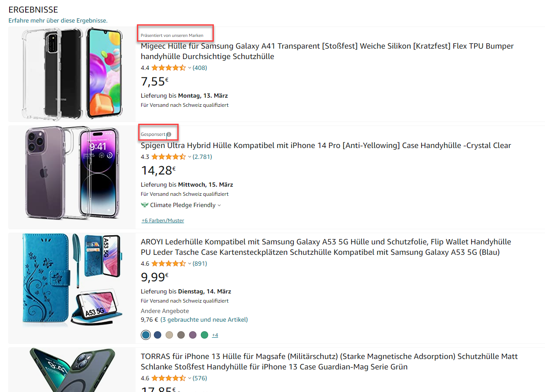This screenshot has width=545, height=392.
Task: Expand rating popover arrow for Migeec Hülle
Action: tap(189, 68)
